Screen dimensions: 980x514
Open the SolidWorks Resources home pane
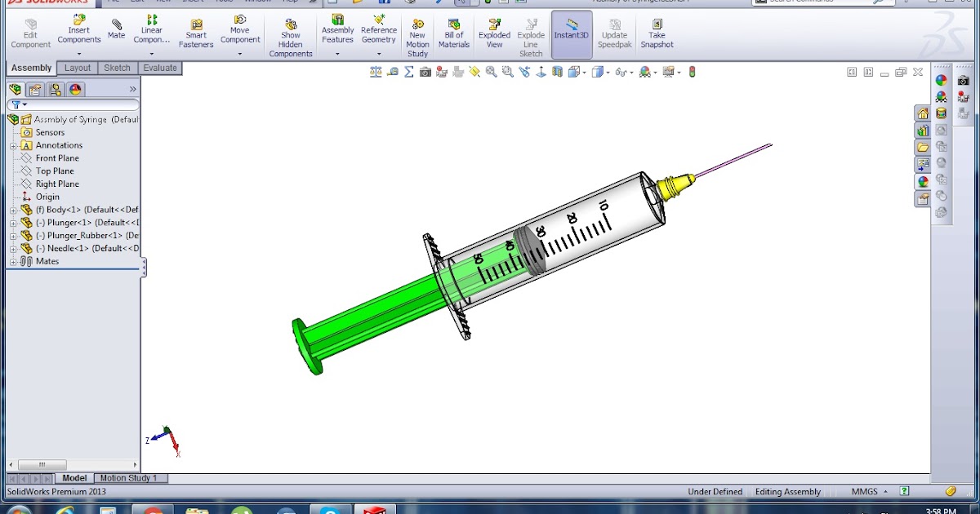[923, 113]
